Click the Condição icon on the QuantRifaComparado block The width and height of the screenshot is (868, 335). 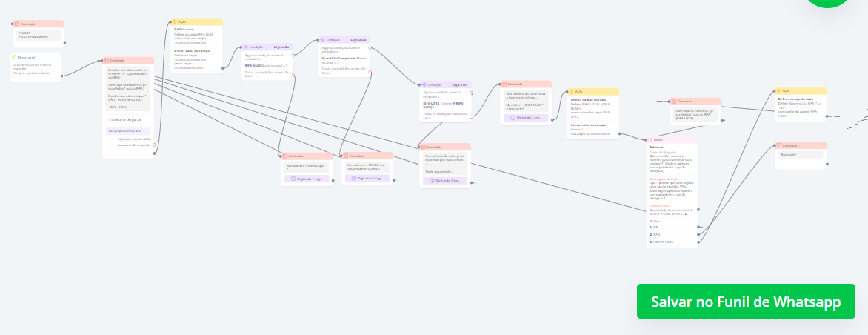(323, 39)
